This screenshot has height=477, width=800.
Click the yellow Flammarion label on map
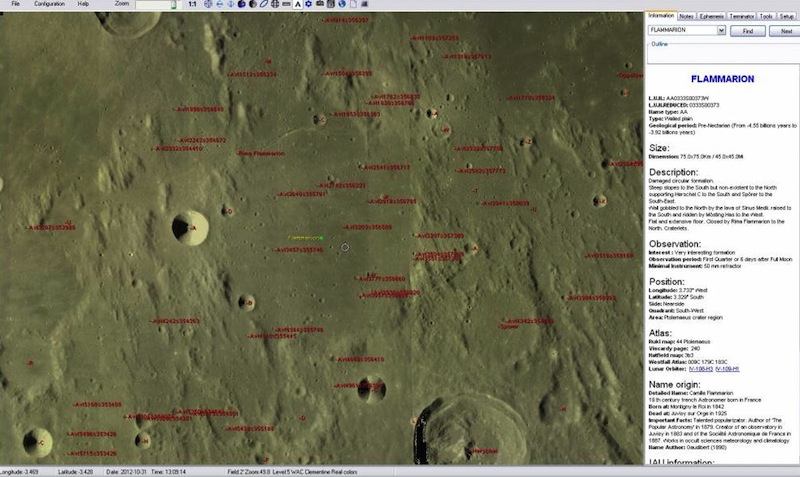tap(304, 238)
